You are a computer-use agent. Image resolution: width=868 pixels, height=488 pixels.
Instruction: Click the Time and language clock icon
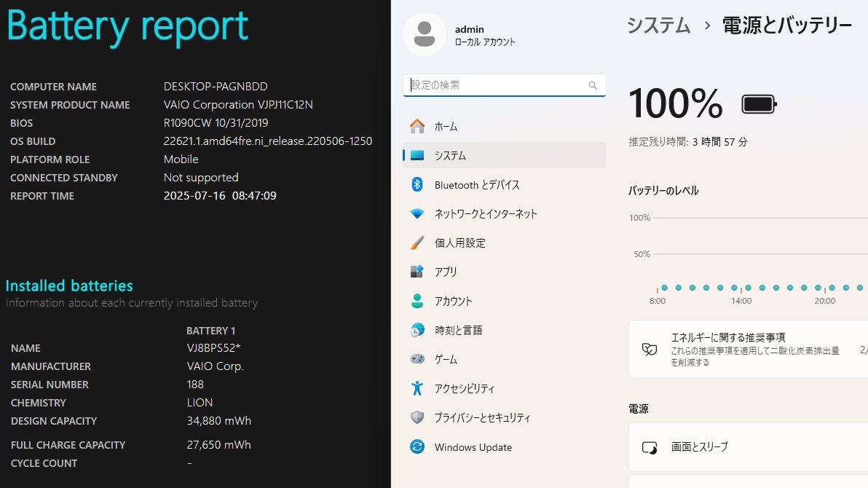[417, 330]
